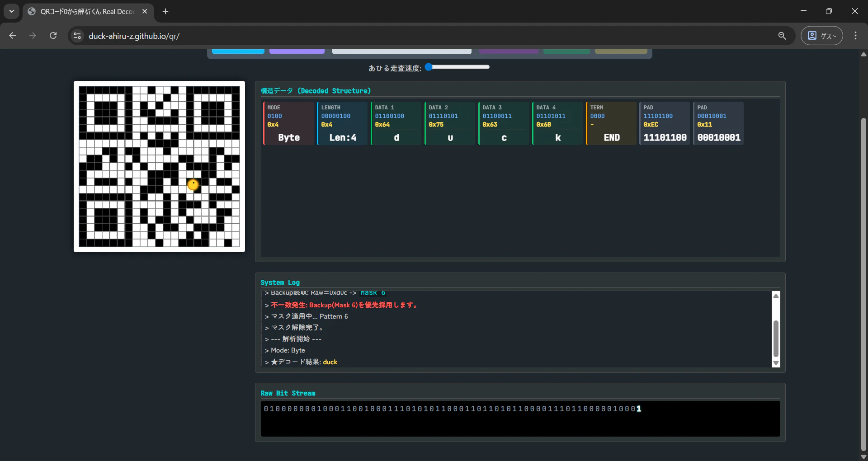Click the 'Decoded Structure' heading
This screenshot has width=868, height=461.
pyautogui.click(x=316, y=91)
